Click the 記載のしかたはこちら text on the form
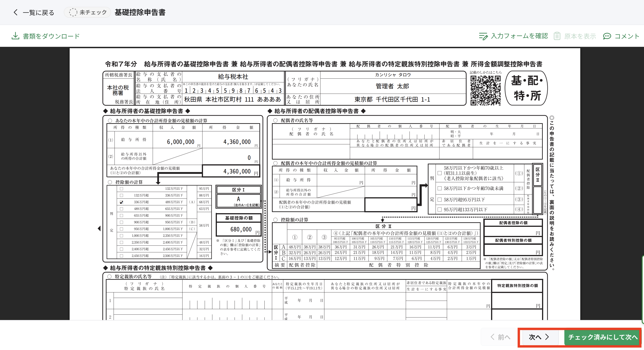The height and width of the screenshot is (350, 644). tap(485, 73)
